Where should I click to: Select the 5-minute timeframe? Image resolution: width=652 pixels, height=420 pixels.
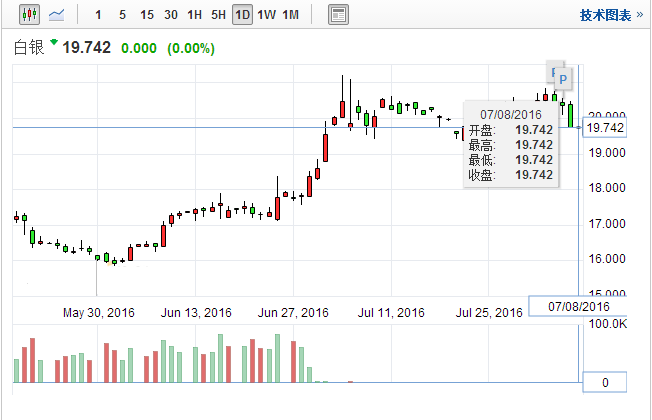tap(121, 15)
